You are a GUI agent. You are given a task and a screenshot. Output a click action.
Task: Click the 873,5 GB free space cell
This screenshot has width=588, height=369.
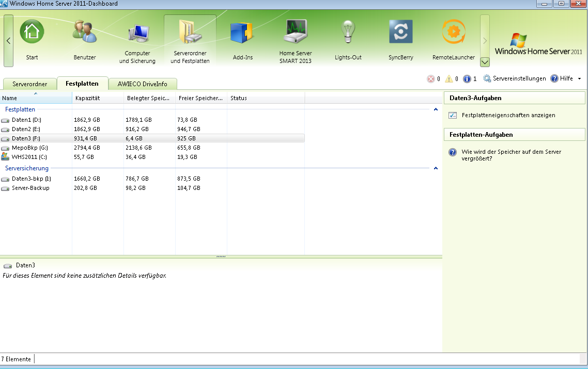189,179
